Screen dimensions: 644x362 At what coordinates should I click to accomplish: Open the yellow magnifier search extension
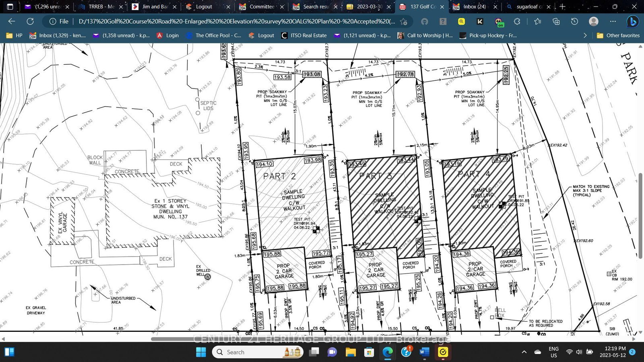(x=461, y=21)
